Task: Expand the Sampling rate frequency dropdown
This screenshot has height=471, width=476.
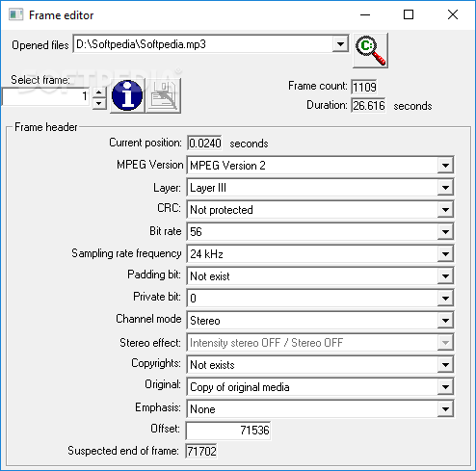Action: (445, 254)
